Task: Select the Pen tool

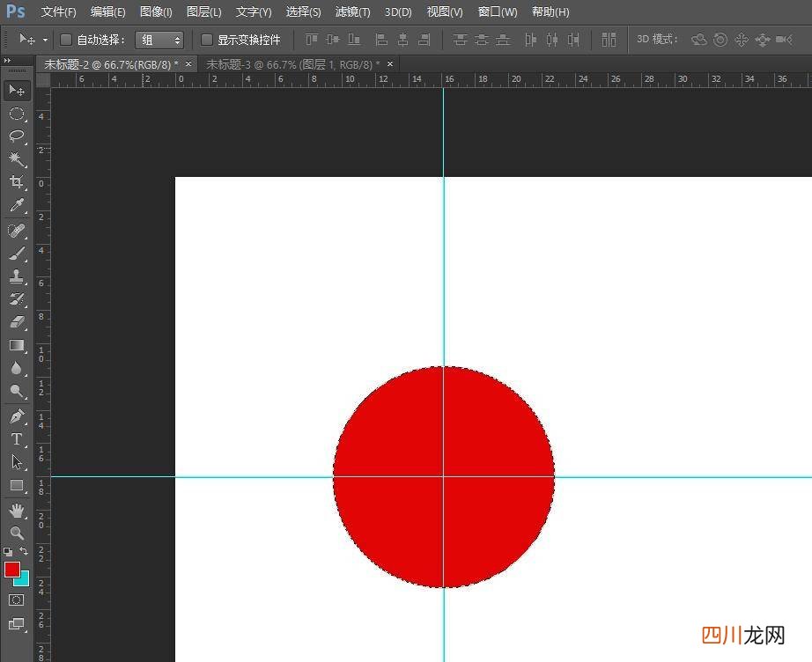Action: [x=17, y=416]
